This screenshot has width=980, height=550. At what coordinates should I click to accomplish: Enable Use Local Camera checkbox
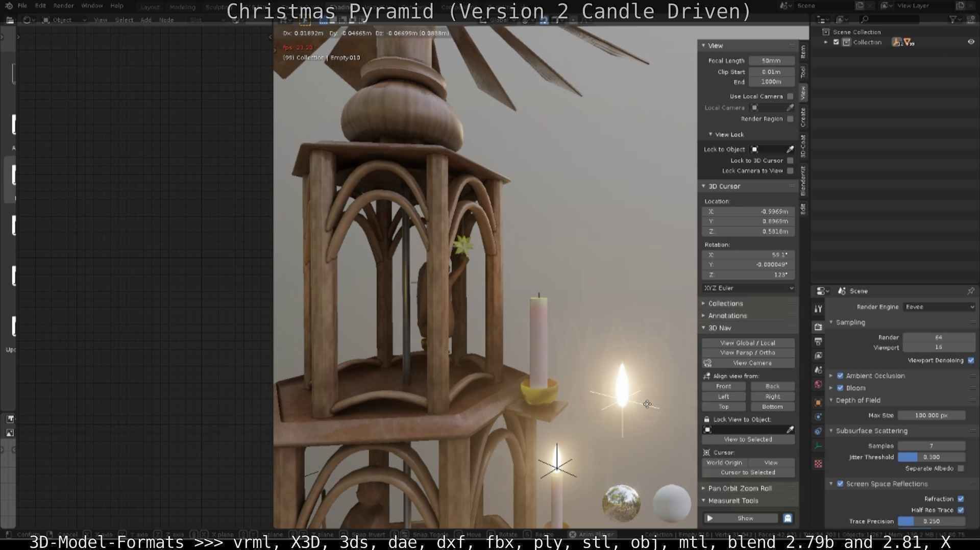tap(790, 96)
